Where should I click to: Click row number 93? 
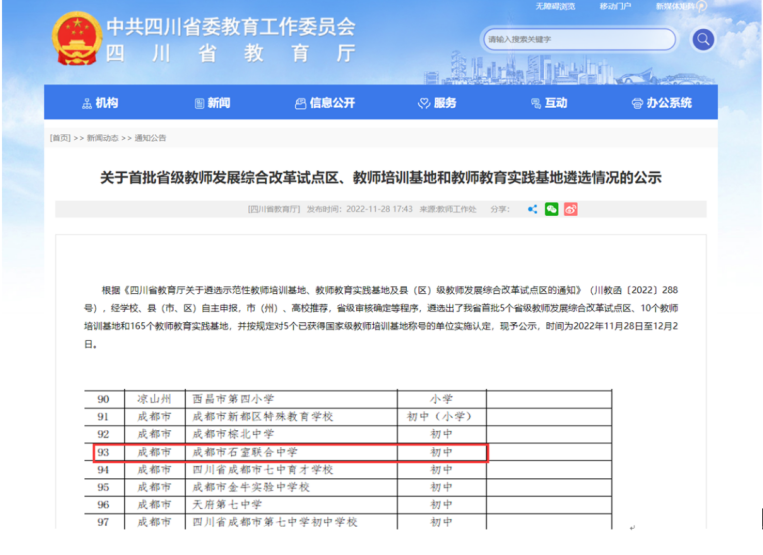pos(103,452)
